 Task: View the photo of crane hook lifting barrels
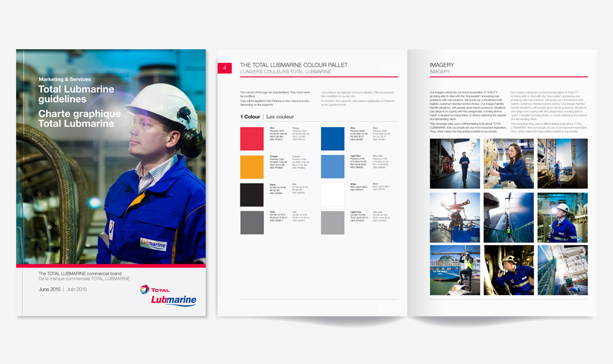pyautogui.click(x=454, y=217)
